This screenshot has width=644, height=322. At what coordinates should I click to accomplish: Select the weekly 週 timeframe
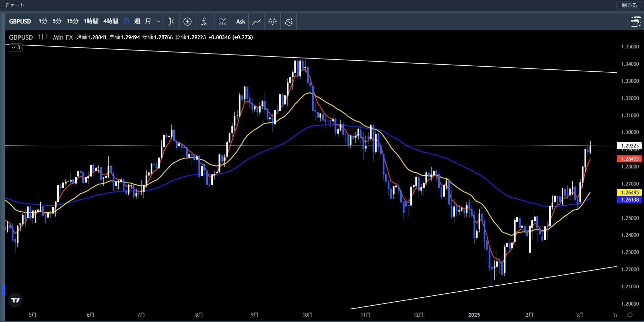pos(137,21)
